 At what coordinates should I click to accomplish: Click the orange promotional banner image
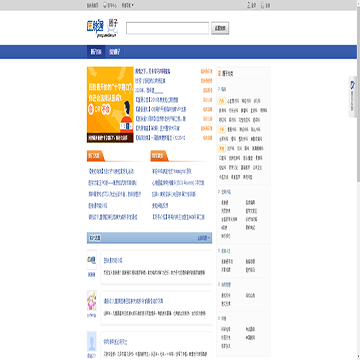click(110, 105)
